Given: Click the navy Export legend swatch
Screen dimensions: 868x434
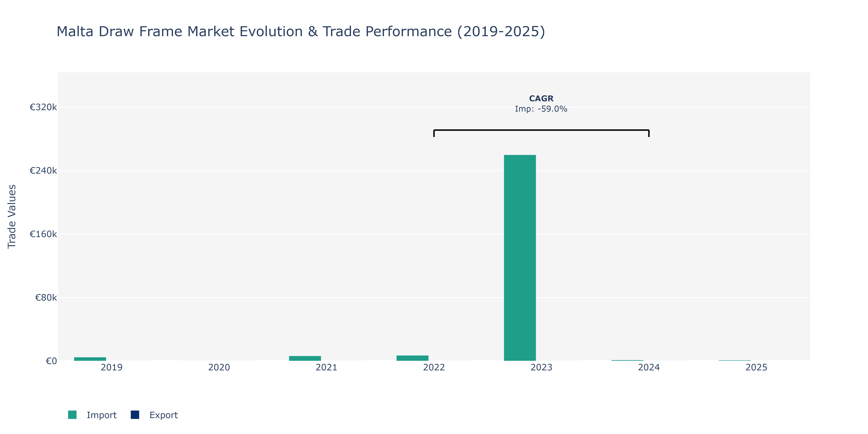Looking at the screenshot, I should click(x=135, y=415).
